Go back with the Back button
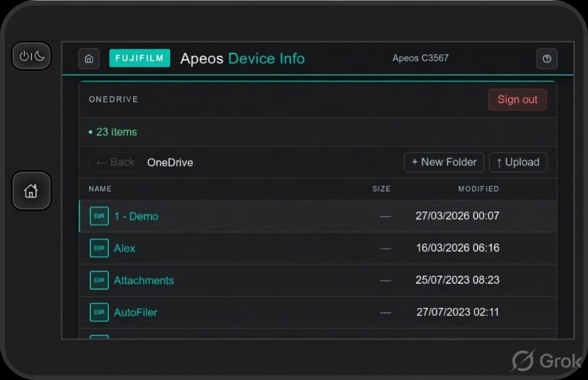The image size is (588, 380). point(115,163)
